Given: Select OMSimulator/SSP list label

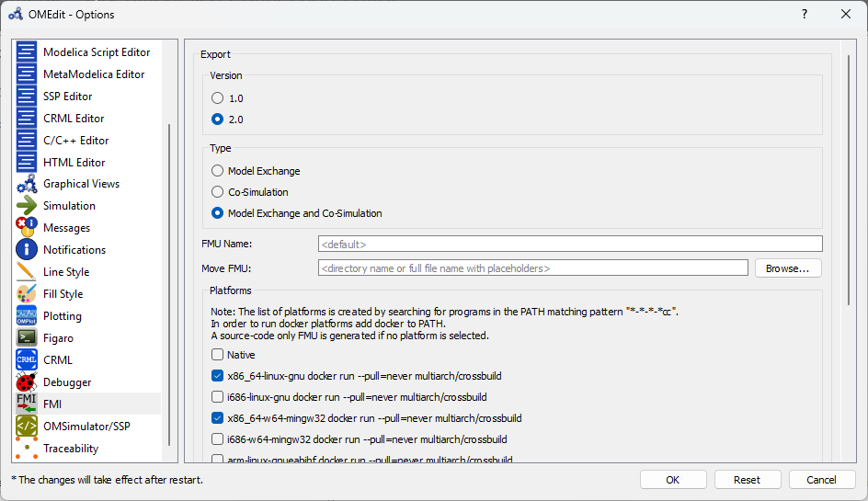Looking at the screenshot, I should click(87, 427).
